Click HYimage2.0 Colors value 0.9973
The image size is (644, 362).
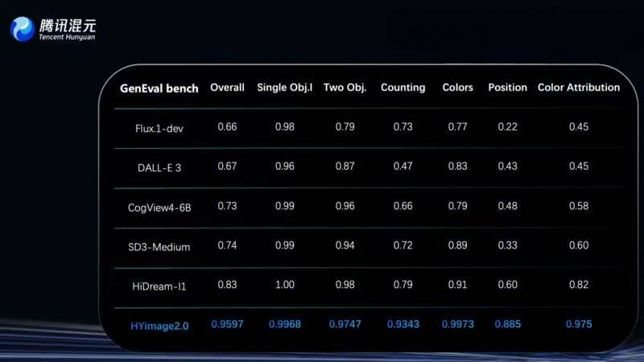pos(457,324)
